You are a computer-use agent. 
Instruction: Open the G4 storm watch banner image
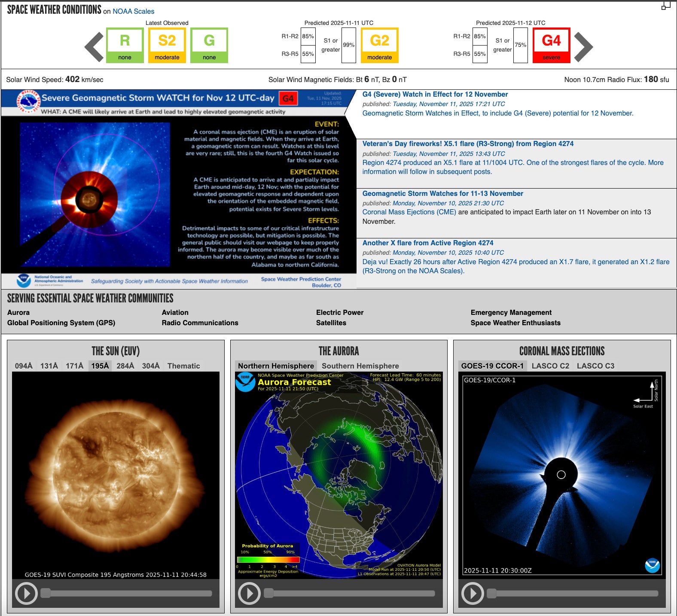pyautogui.click(x=179, y=189)
